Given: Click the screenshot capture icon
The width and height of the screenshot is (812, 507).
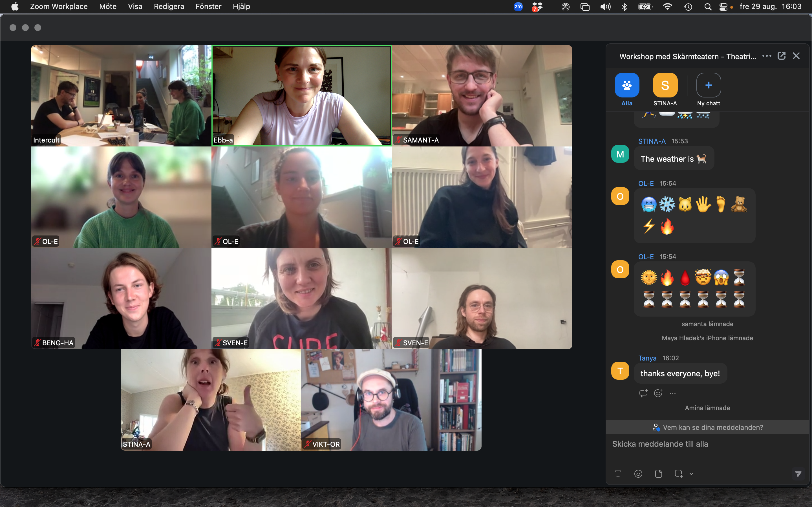Looking at the screenshot, I should (x=678, y=473).
